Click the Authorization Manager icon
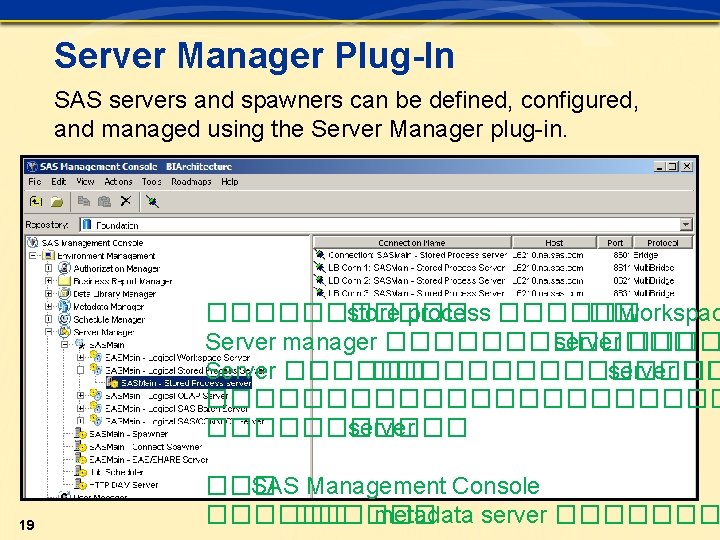Image resolution: width=720 pixels, height=540 pixels. click(x=64, y=268)
